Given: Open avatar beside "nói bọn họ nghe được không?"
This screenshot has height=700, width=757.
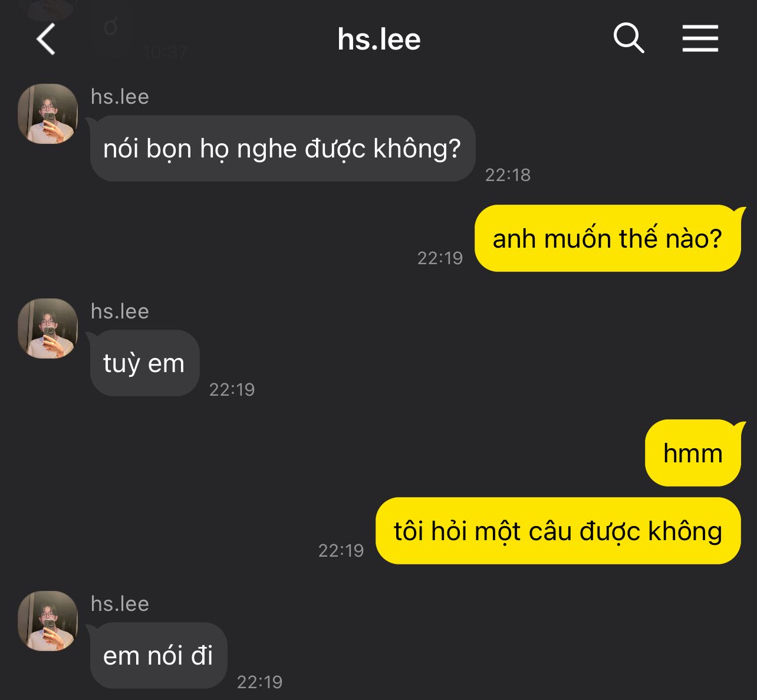Looking at the screenshot, I should [48, 114].
